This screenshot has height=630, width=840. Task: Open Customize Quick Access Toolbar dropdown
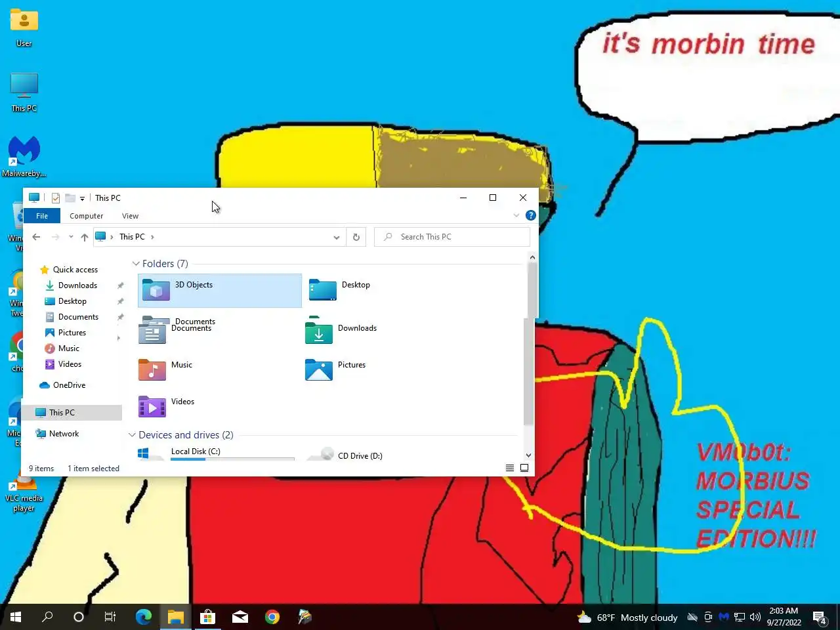point(82,198)
